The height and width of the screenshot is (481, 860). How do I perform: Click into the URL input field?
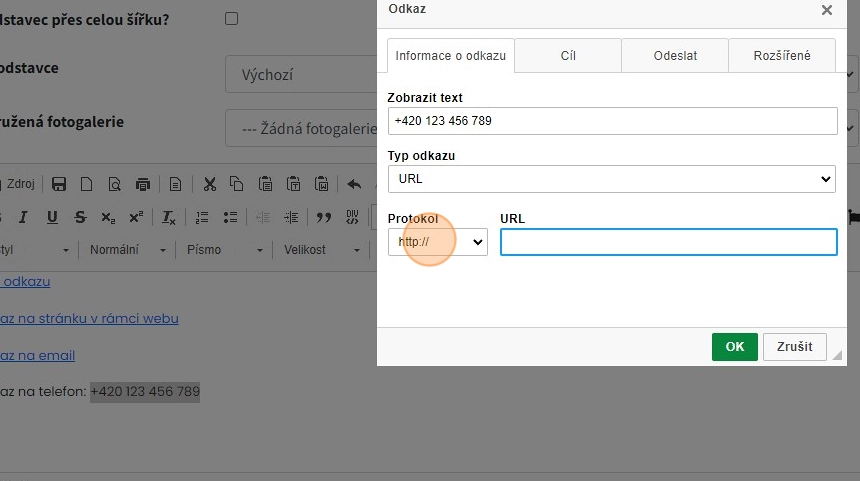[668, 242]
